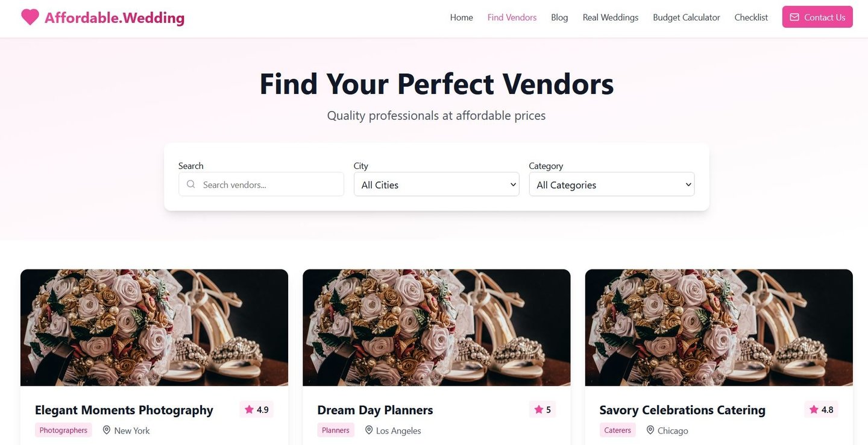Click the location pin beside Chicago
The height and width of the screenshot is (445, 868).
coord(650,430)
